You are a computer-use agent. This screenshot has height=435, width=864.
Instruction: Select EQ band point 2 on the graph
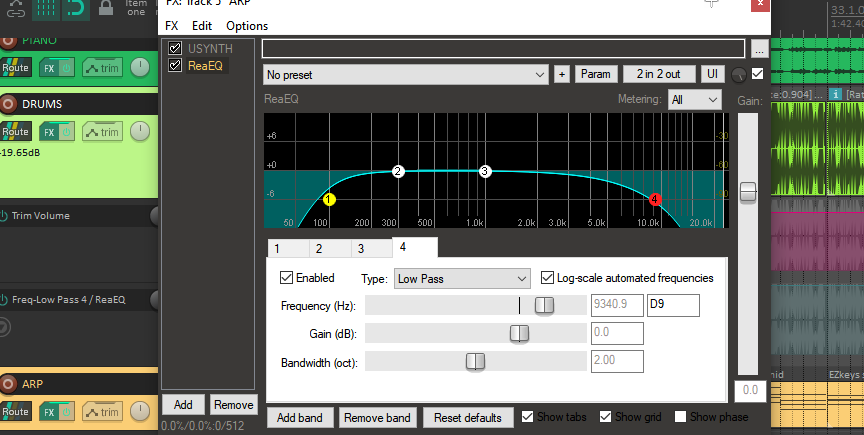[398, 171]
